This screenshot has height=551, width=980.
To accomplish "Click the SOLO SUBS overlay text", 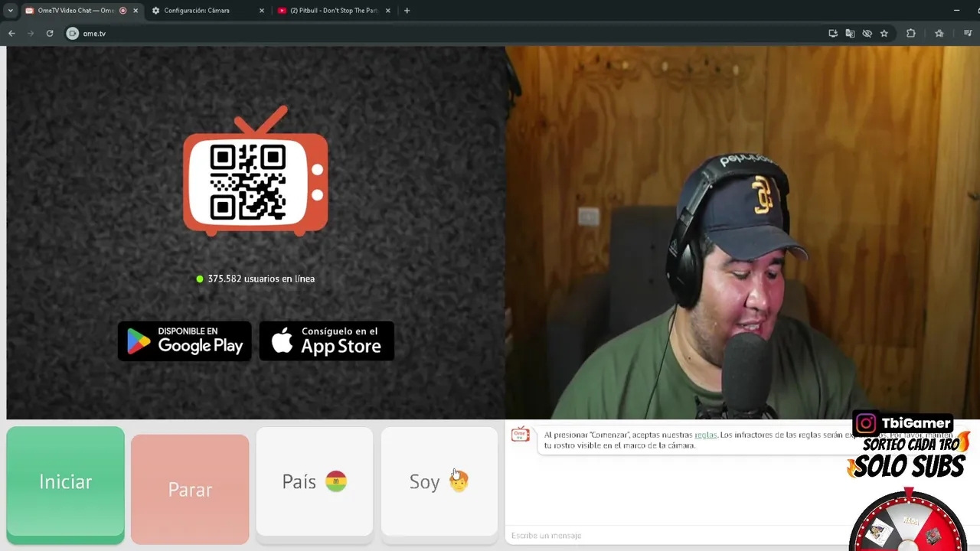I will [x=909, y=465].
